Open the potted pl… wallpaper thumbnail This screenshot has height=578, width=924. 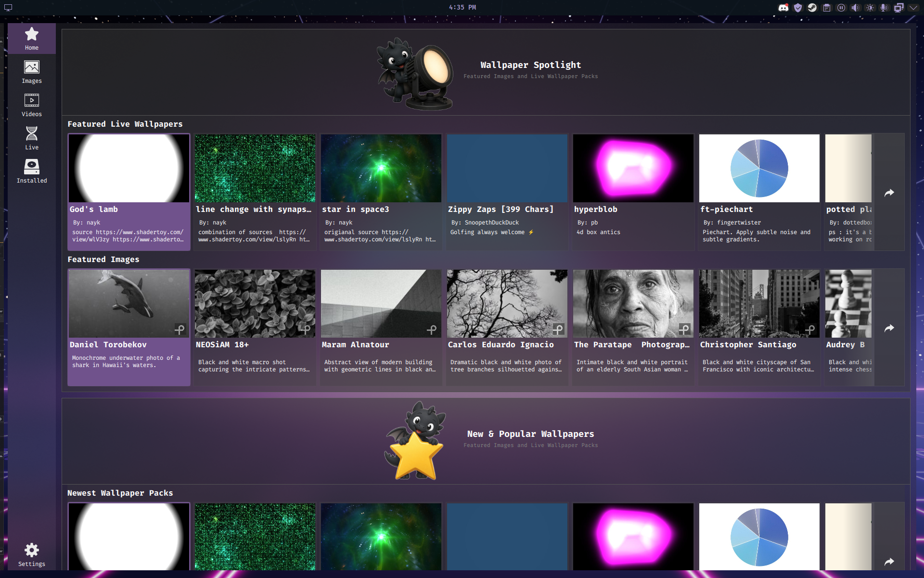pyautogui.click(x=848, y=168)
